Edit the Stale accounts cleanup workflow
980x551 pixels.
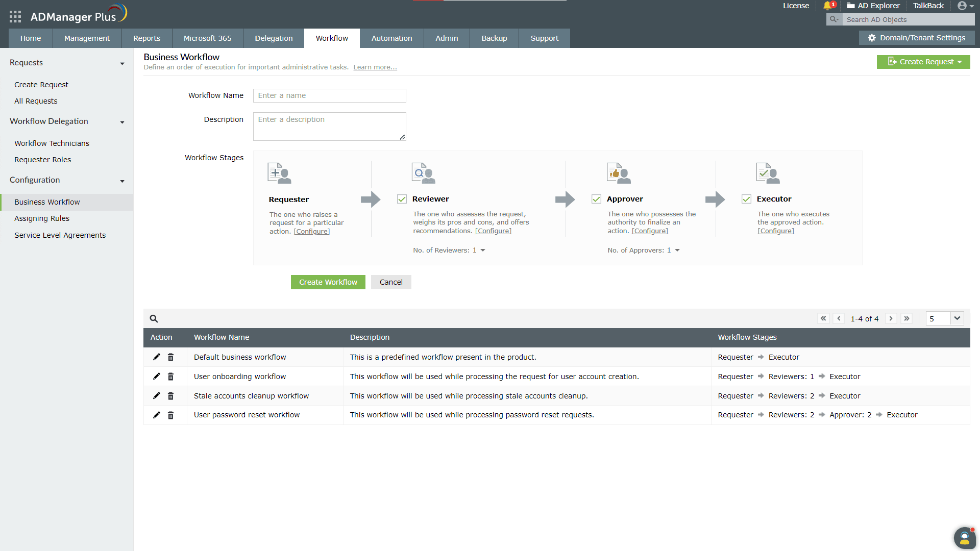pos(157,396)
